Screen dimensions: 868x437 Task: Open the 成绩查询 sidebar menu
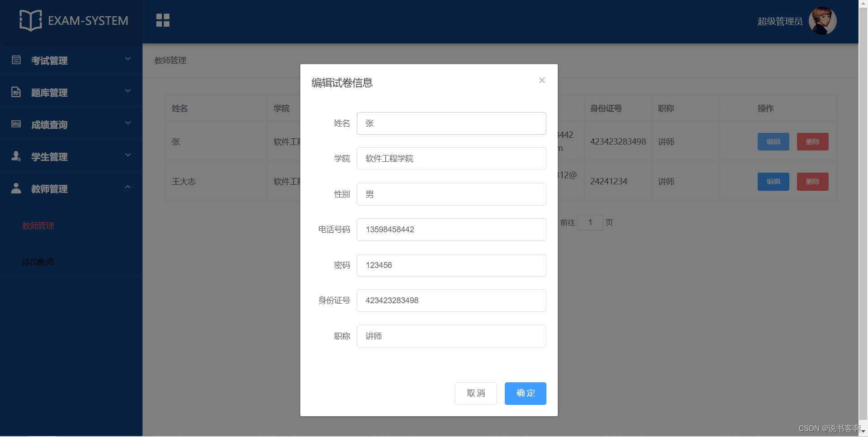point(71,124)
